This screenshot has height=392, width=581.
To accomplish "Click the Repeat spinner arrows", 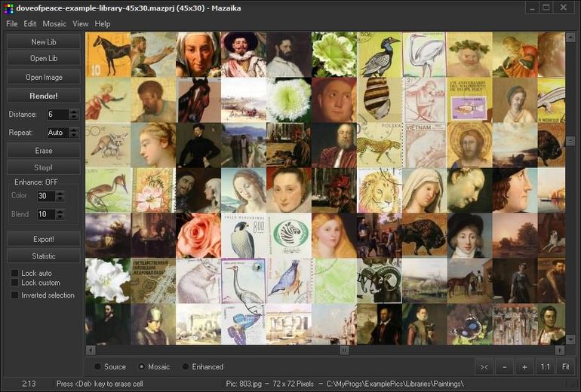I will coord(74,133).
